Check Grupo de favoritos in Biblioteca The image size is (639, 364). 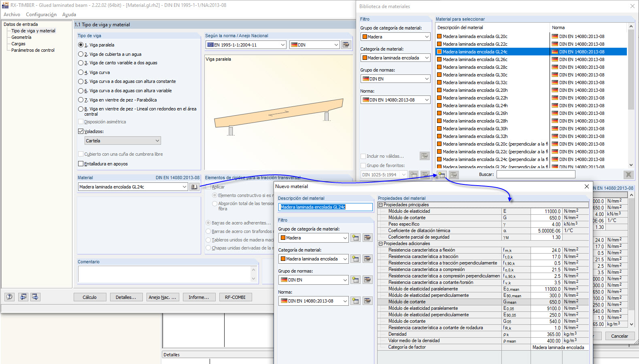[x=363, y=165]
